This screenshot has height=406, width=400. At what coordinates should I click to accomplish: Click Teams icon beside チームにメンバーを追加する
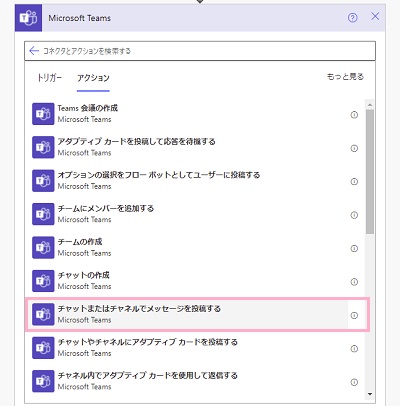click(x=43, y=214)
